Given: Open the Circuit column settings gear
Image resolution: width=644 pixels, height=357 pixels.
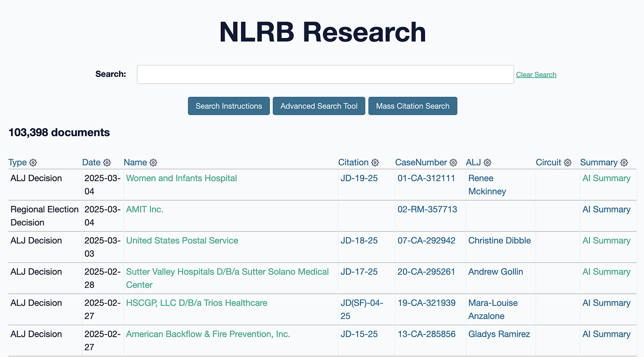Looking at the screenshot, I should point(568,163).
